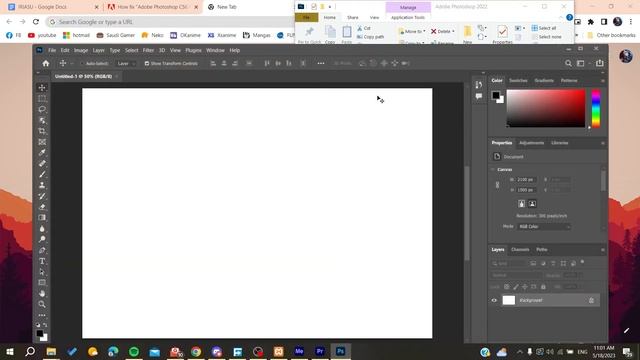Open the Layers panel flyout menu
The height and width of the screenshot is (360, 640).
tap(602, 250)
